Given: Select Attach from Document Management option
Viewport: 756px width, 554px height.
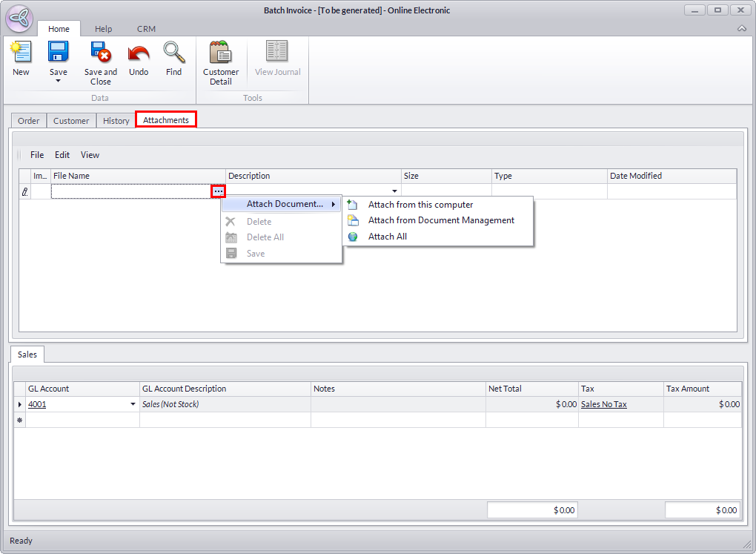Looking at the screenshot, I should click(x=441, y=220).
